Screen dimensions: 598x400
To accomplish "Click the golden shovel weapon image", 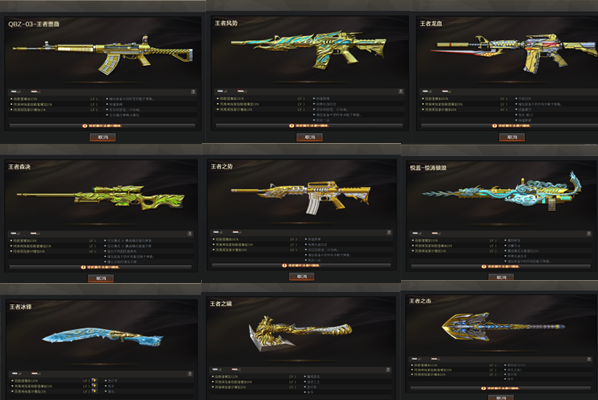I will (503, 327).
